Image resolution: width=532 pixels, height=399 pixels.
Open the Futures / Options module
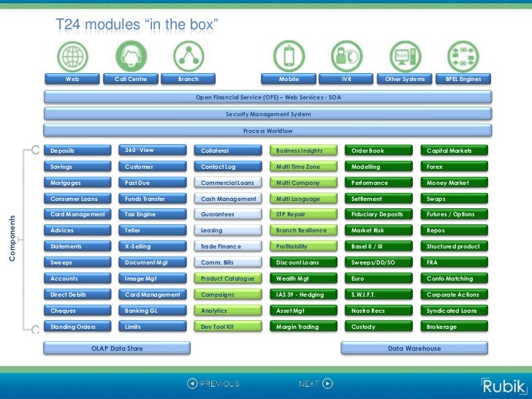tap(455, 214)
